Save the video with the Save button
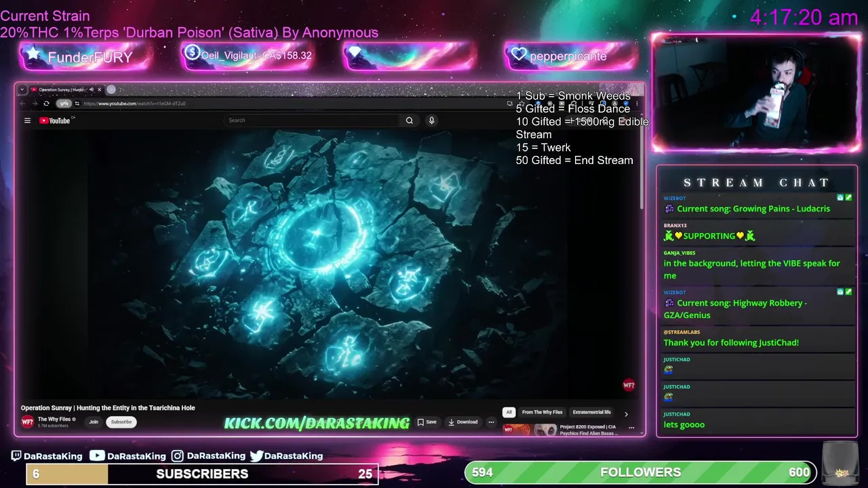This screenshot has width=868, height=488. click(427, 422)
